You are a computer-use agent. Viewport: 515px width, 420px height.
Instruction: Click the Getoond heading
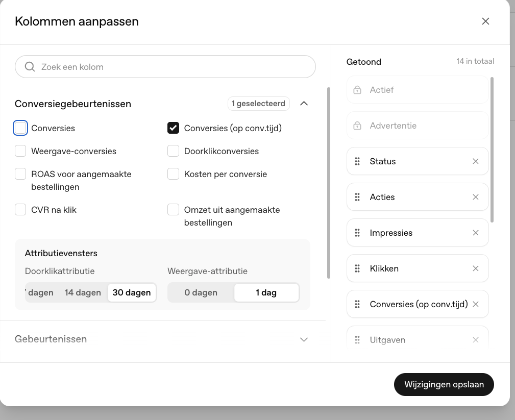click(x=363, y=62)
